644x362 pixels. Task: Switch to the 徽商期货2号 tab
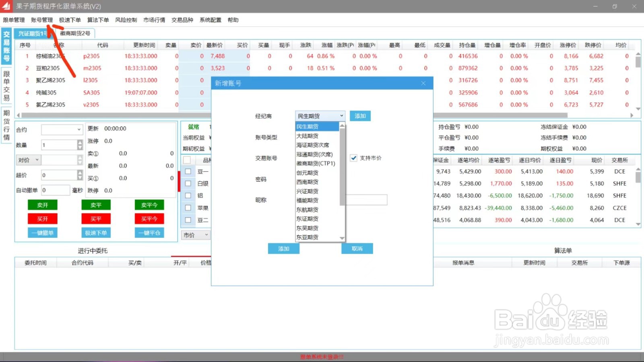(75, 33)
